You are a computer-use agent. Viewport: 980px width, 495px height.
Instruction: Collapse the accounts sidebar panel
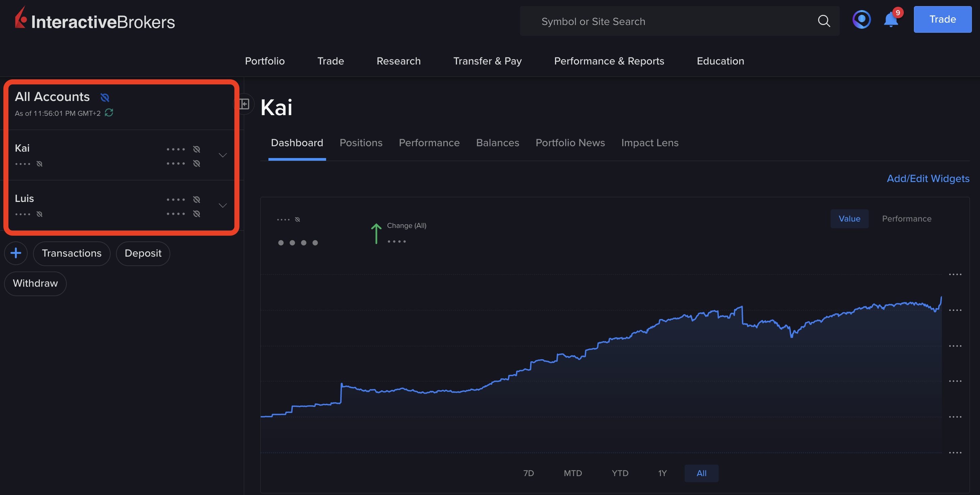tap(244, 104)
